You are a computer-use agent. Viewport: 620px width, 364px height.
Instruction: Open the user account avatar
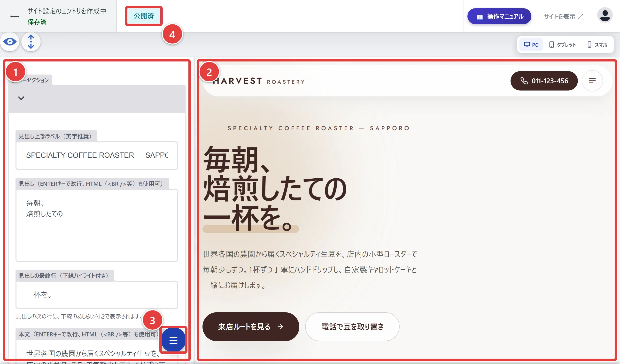click(x=605, y=15)
